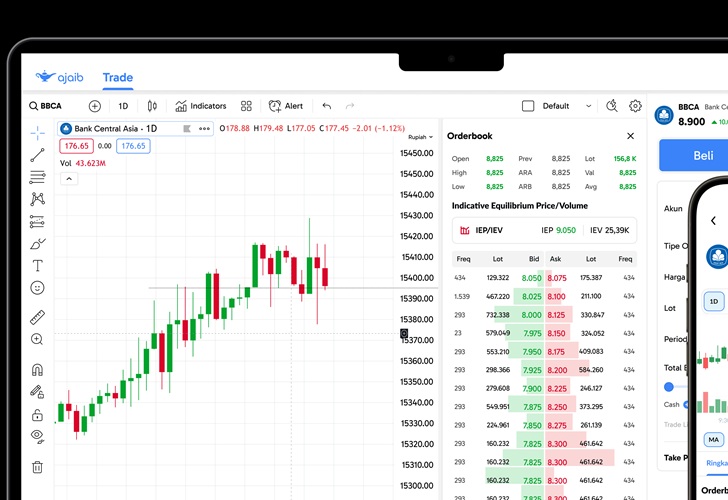Select the 1D chip on phone
Screen dimensions: 728x500
[714, 302]
